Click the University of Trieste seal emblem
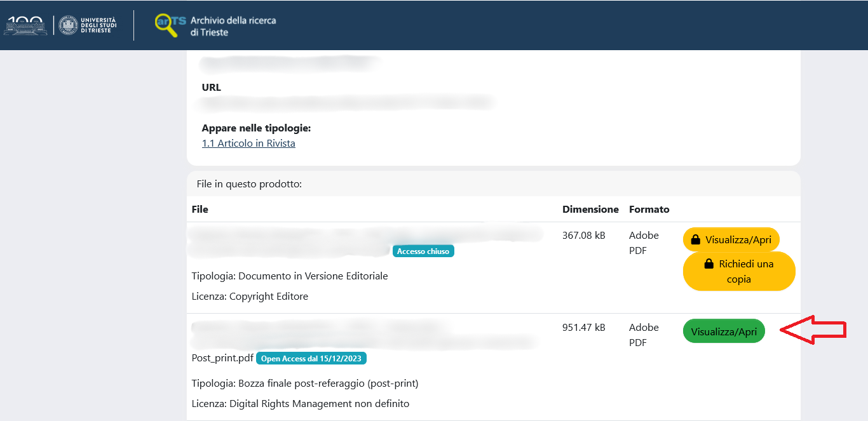Image resolution: width=868 pixels, height=421 pixels. (x=67, y=25)
